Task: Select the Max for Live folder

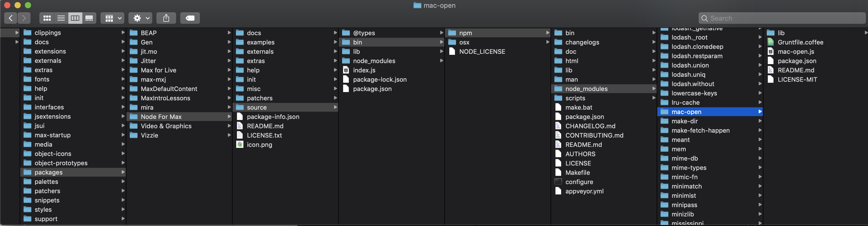Action: click(158, 70)
